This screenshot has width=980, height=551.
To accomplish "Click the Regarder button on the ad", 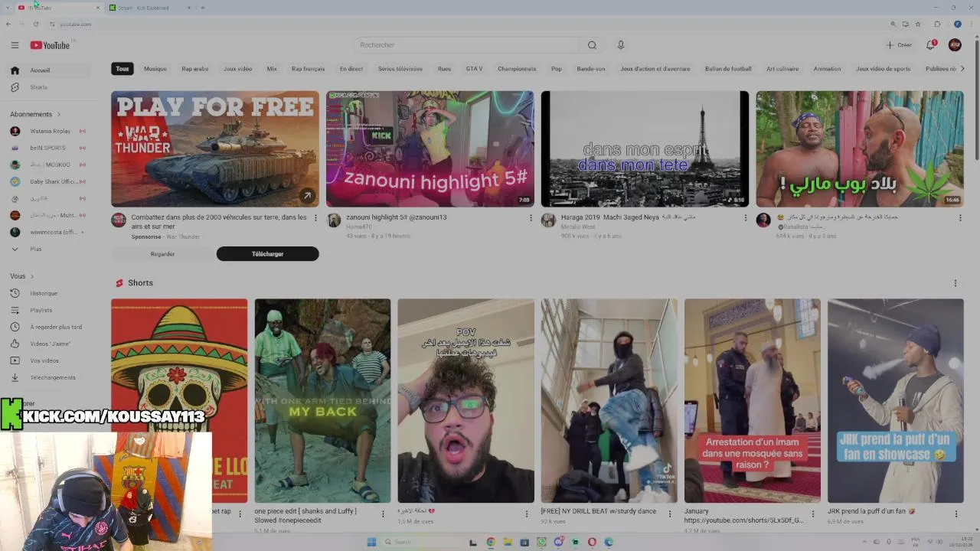I will point(162,254).
